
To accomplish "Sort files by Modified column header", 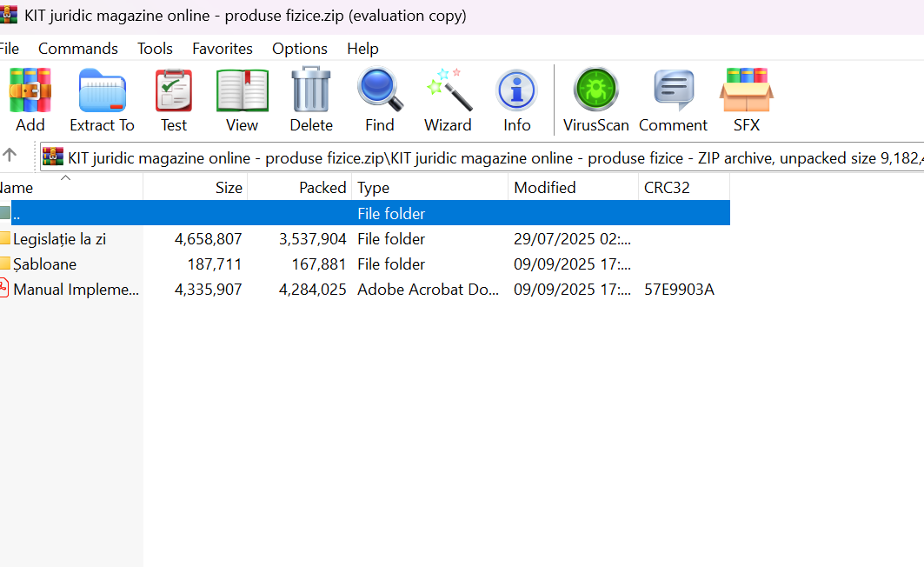I will 574,188.
